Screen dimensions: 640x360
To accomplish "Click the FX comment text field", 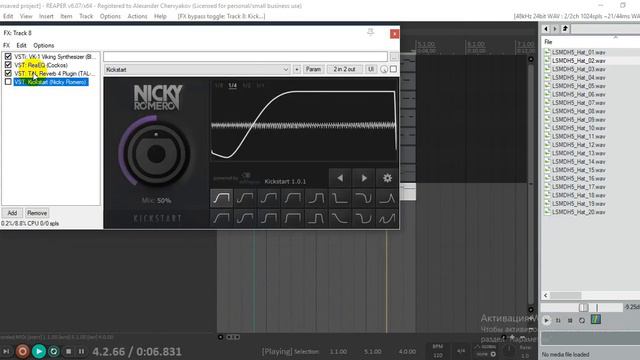I will coord(245,56).
